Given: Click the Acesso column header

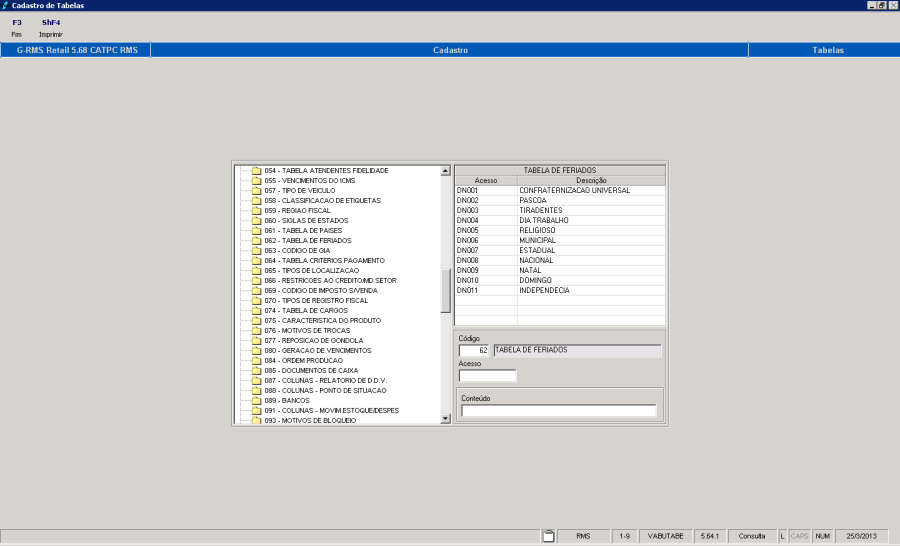Looking at the screenshot, I should coord(485,180).
